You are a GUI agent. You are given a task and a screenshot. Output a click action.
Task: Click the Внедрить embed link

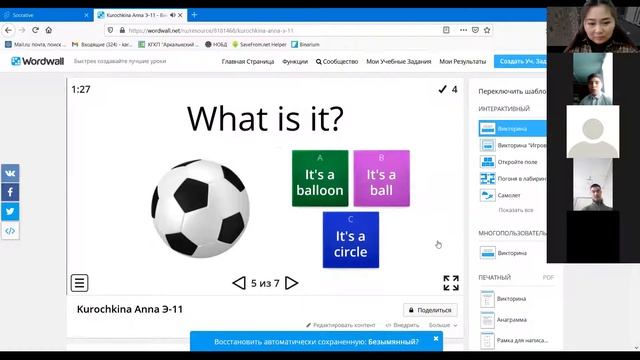point(402,325)
